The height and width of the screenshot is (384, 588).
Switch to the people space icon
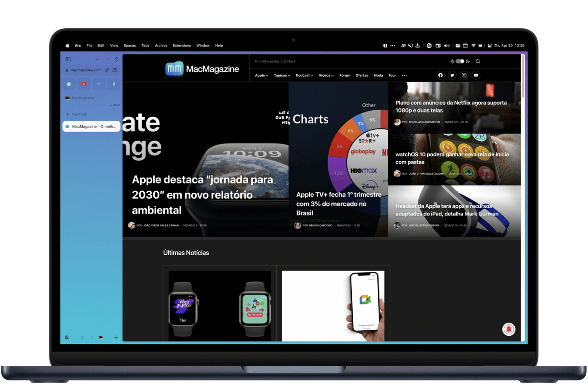[x=82, y=338]
